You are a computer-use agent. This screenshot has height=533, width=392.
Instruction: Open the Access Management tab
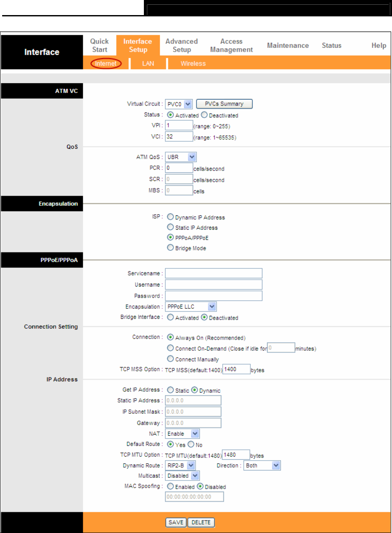tap(231, 45)
